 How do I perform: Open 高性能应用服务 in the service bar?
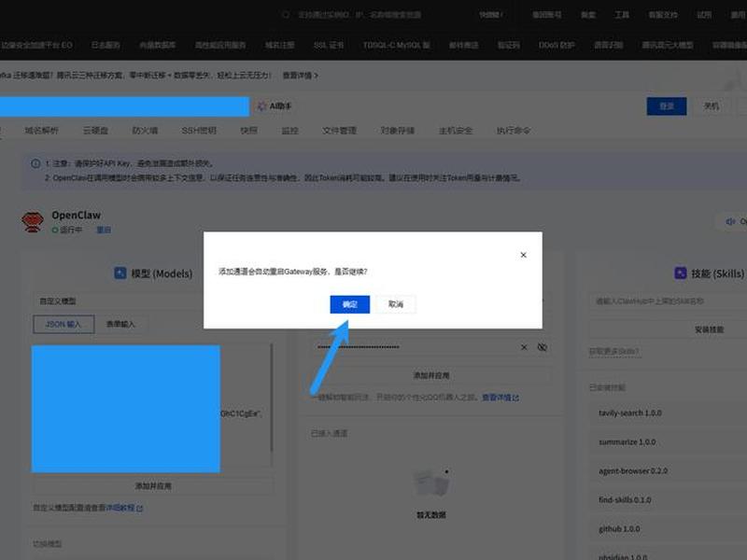tap(220, 45)
